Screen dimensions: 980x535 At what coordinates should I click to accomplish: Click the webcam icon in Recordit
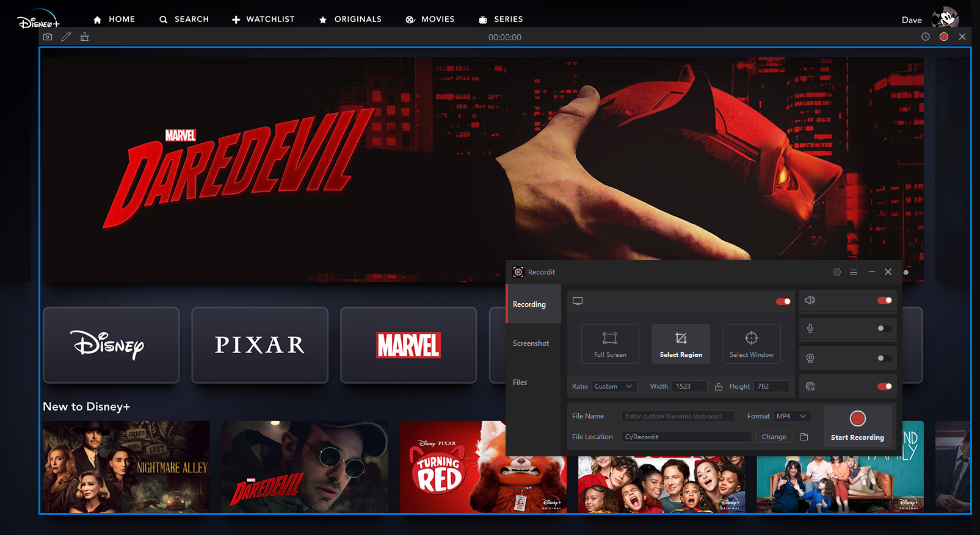pos(810,358)
